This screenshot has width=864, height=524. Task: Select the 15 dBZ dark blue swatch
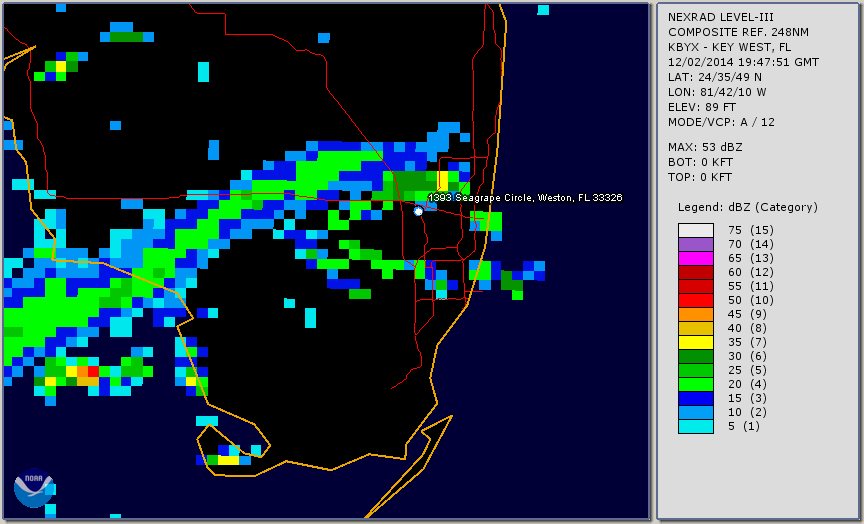696,398
